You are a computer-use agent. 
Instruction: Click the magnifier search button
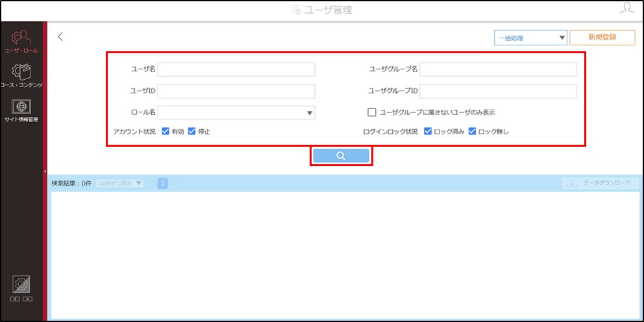pos(341,156)
